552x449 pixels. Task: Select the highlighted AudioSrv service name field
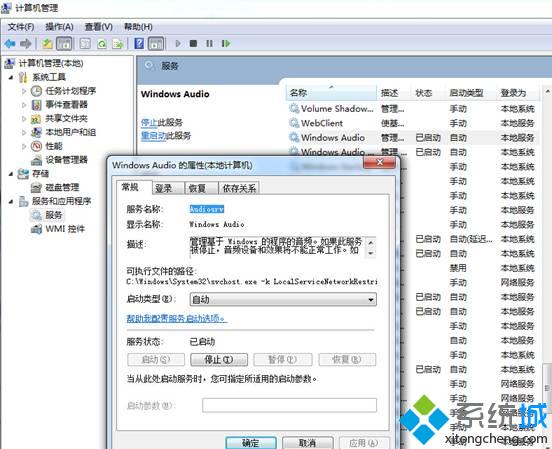pyautogui.click(x=207, y=209)
